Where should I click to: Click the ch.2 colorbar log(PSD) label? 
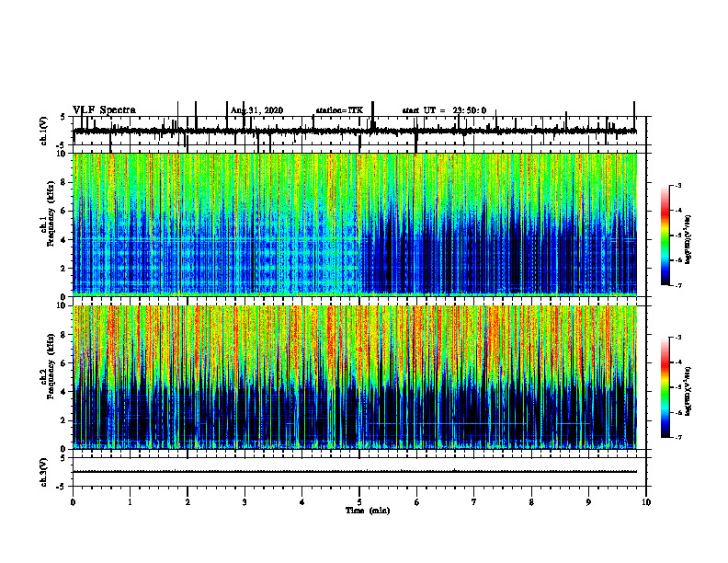[x=689, y=391]
